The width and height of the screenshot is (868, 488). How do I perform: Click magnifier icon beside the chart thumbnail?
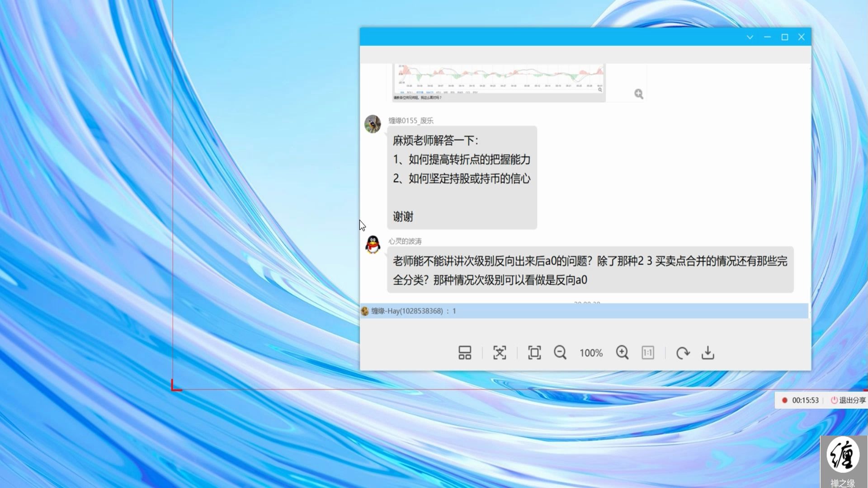[x=638, y=94]
